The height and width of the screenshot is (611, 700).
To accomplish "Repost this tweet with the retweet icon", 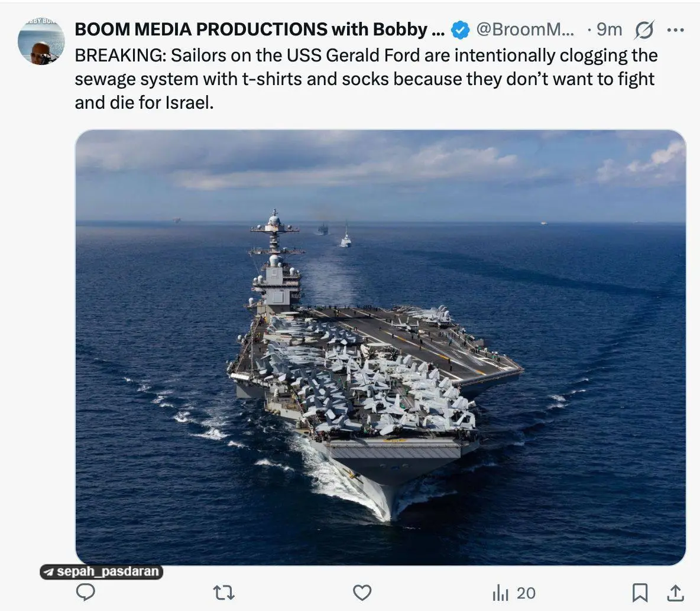I will tap(223, 592).
